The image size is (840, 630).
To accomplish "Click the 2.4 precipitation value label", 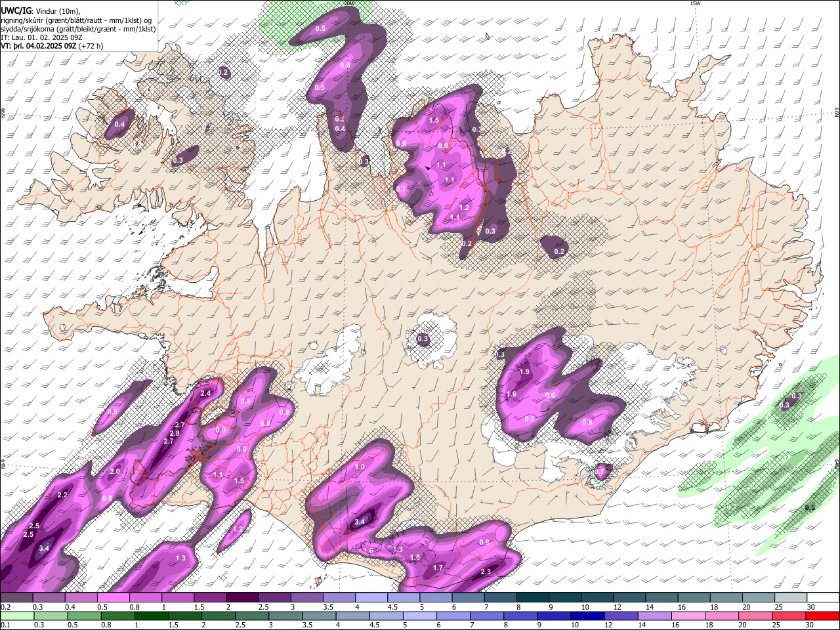I will pyautogui.click(x=205, y=393).
